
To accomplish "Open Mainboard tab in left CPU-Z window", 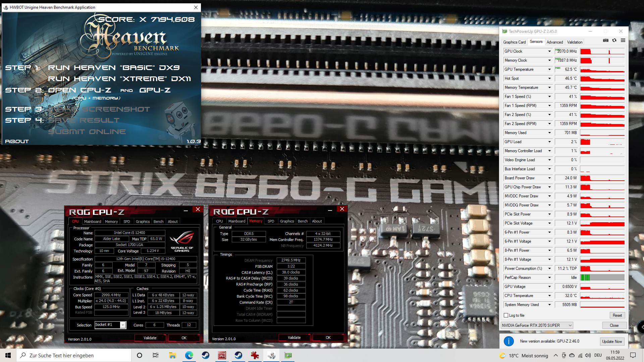I will 93,222.
